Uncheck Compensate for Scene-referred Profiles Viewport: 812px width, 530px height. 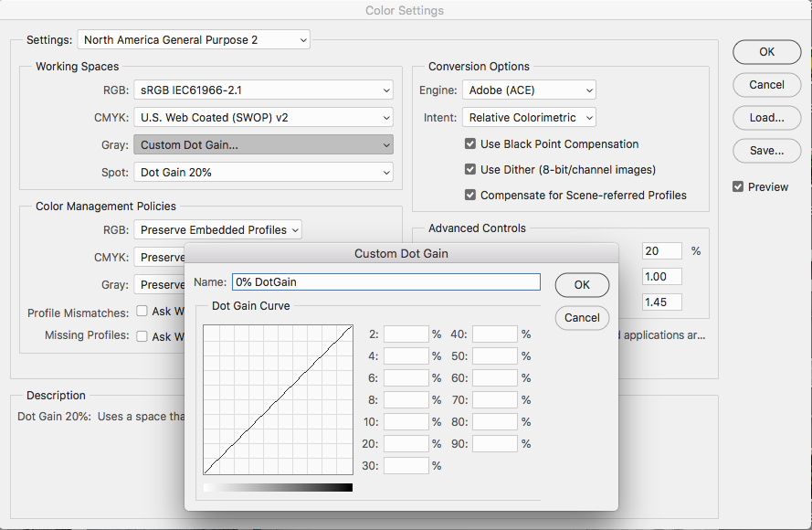click(x=469, y=195)
